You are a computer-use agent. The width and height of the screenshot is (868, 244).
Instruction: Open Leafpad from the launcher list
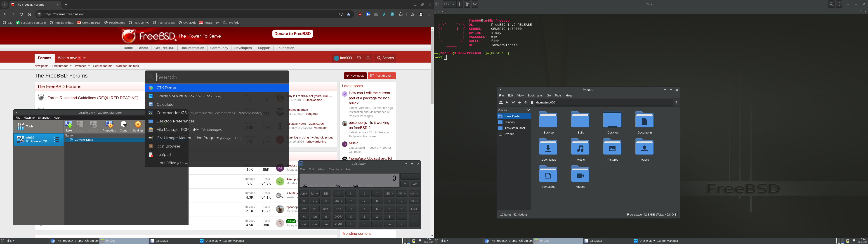point(217,155)
